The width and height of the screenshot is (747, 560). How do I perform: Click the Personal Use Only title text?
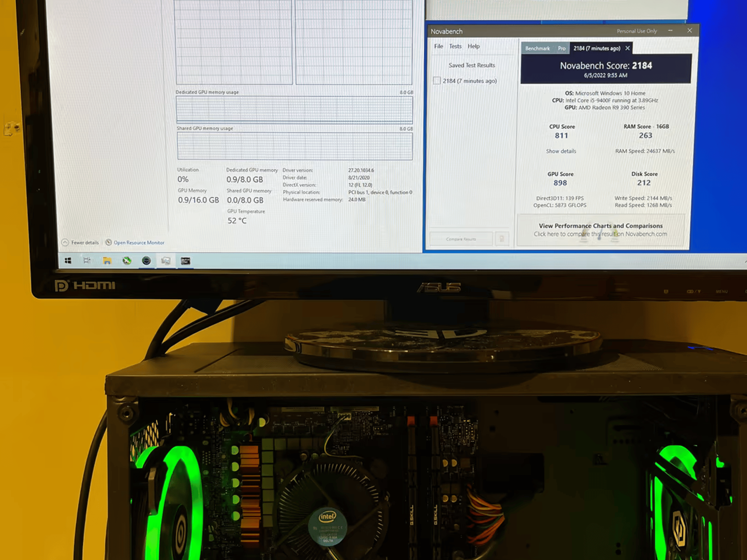click(636, 31)
